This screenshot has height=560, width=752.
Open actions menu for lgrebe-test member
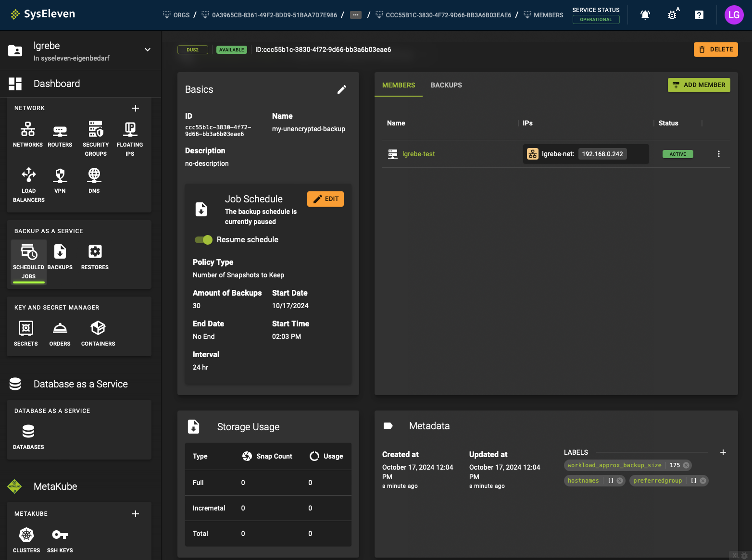[719, 154]
